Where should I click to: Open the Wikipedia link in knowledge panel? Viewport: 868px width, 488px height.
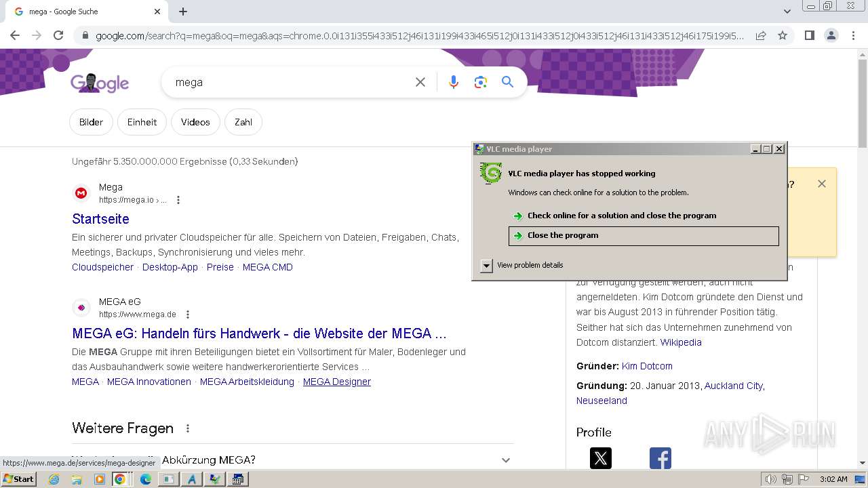(681, 342)
